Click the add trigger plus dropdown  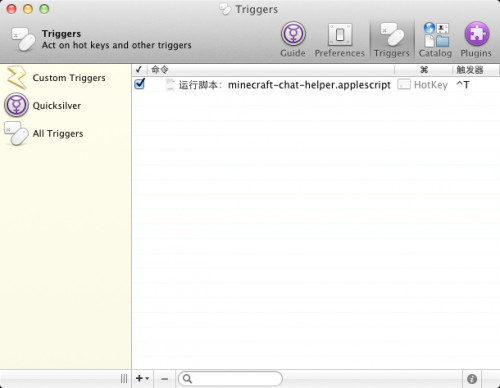142,378
